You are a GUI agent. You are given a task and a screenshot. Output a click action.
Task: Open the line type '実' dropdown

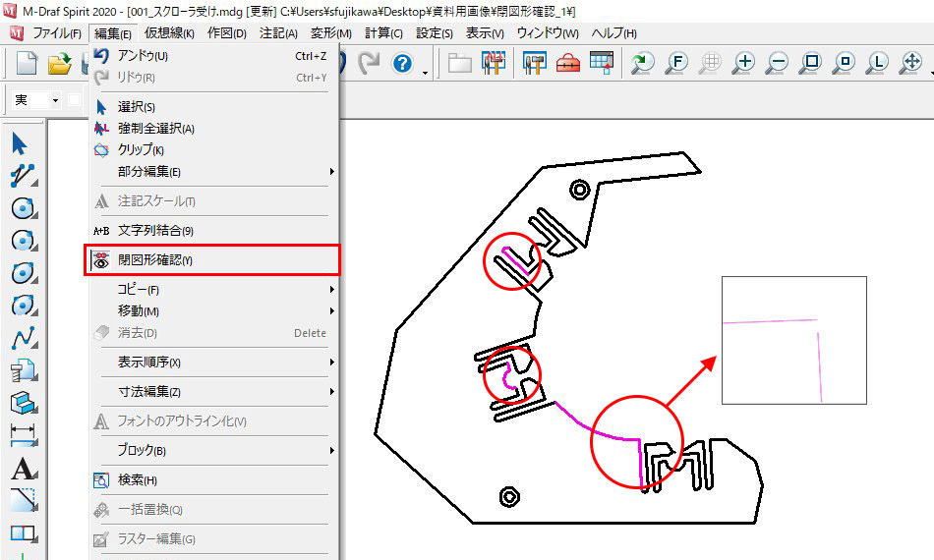coord(55,100)
